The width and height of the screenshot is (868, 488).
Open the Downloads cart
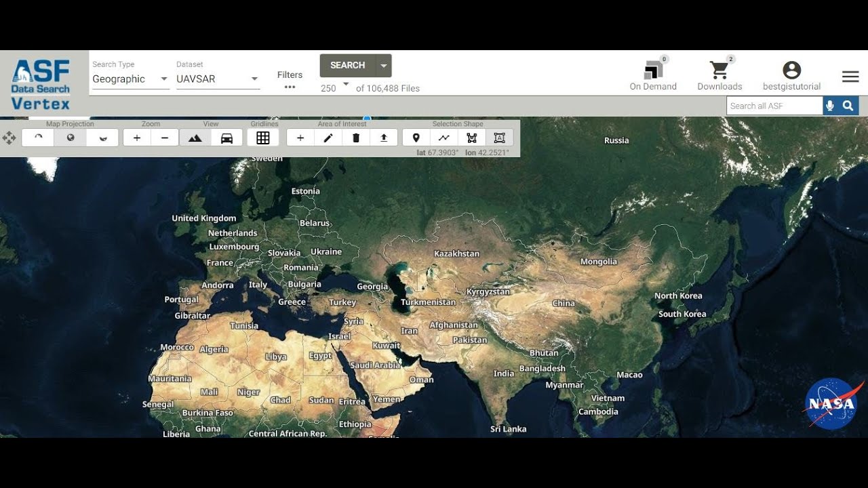click(x=719, y=75)
